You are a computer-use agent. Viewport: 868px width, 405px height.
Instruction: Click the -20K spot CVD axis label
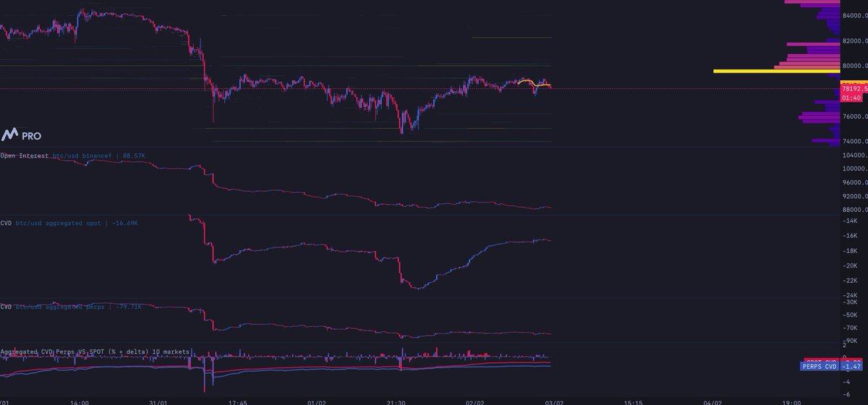[850, 266]
